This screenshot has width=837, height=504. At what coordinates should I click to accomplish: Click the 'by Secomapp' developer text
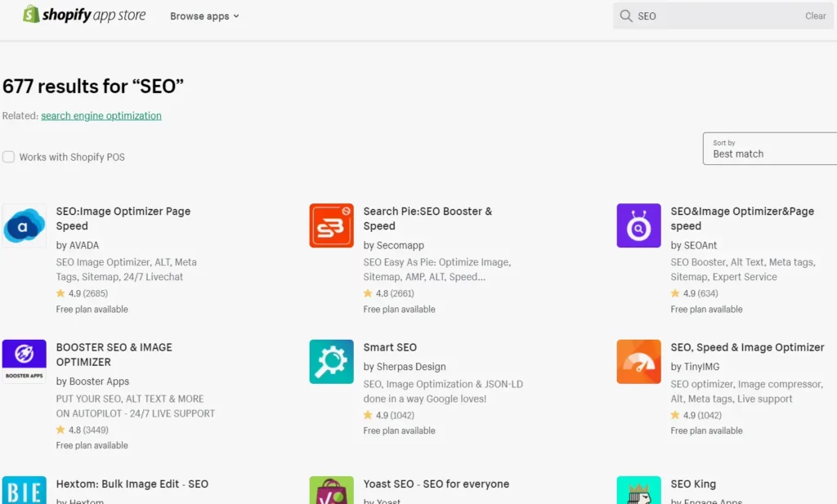[393, 245]
